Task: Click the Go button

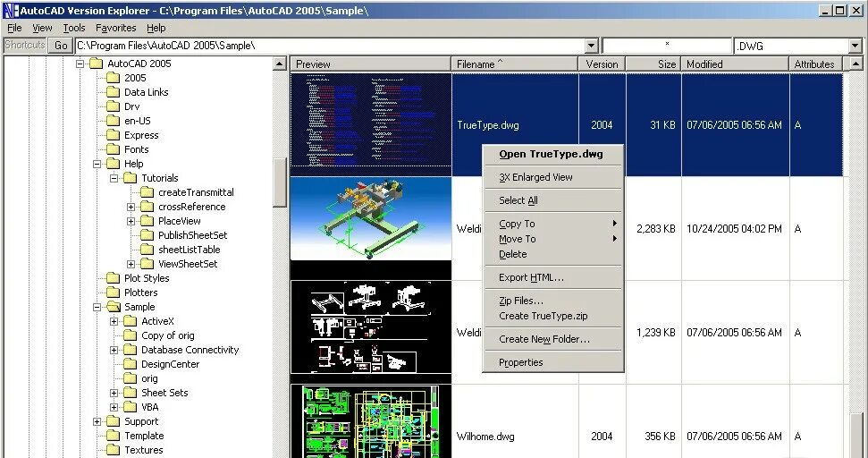Action: coord(61,46)
